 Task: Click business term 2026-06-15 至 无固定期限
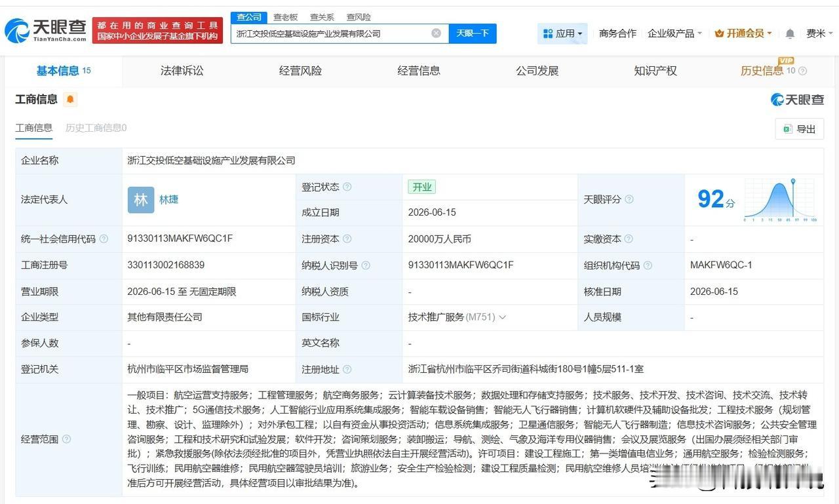coord(182,292)
